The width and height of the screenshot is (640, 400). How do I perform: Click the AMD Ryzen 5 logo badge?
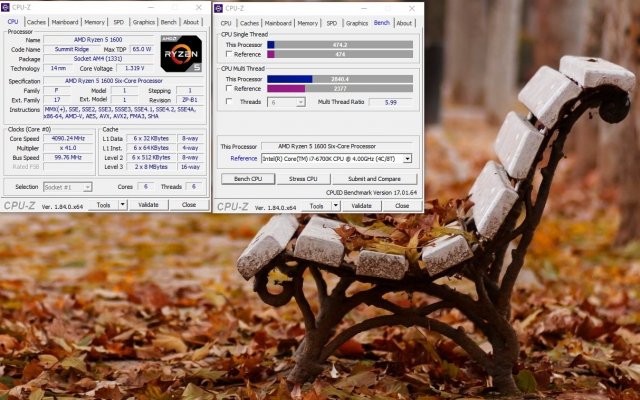tap(181, 53)
